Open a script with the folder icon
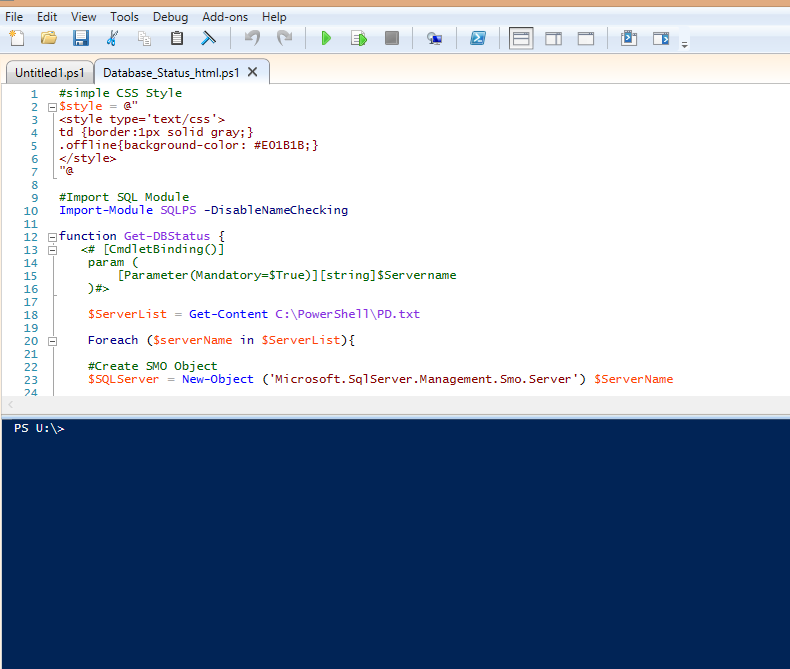 48,38
